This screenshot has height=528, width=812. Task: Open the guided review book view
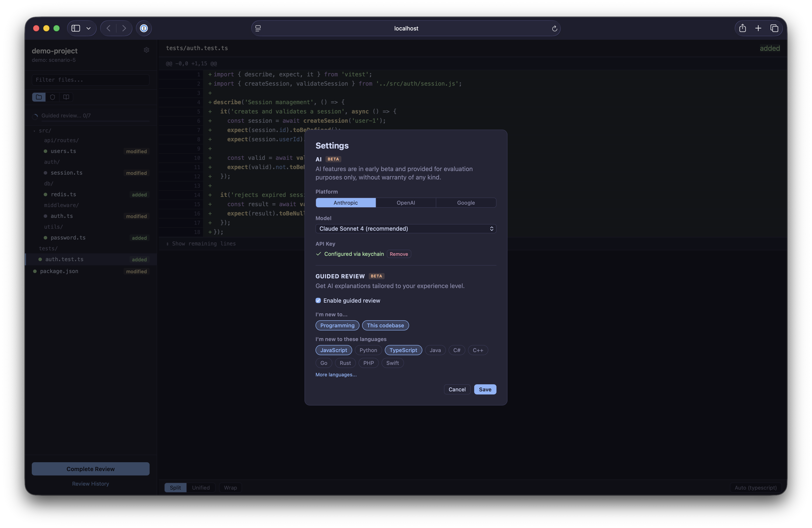(66, 97)
